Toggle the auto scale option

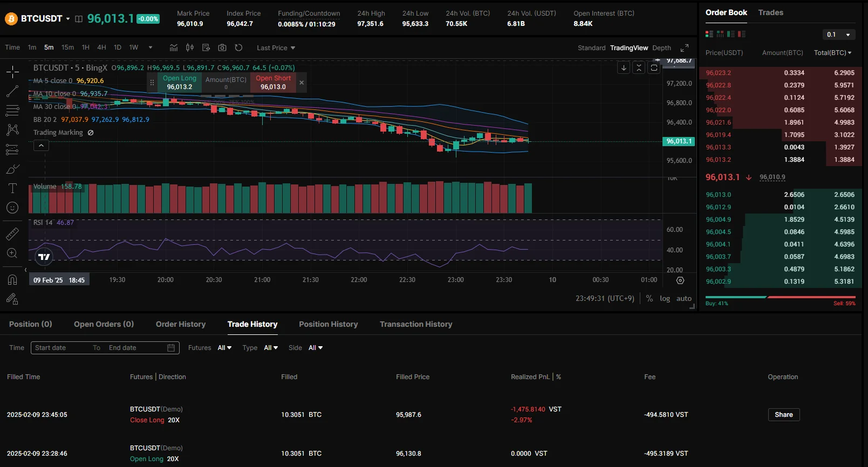coord(684,298)
